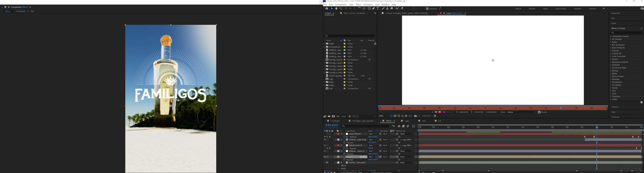Click the Home icon in the toolbar
The image size is (644, 173).
327,9
